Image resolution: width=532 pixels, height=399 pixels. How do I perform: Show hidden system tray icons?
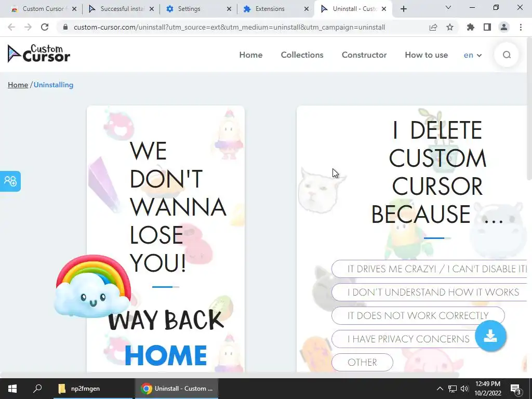point(440,389)
